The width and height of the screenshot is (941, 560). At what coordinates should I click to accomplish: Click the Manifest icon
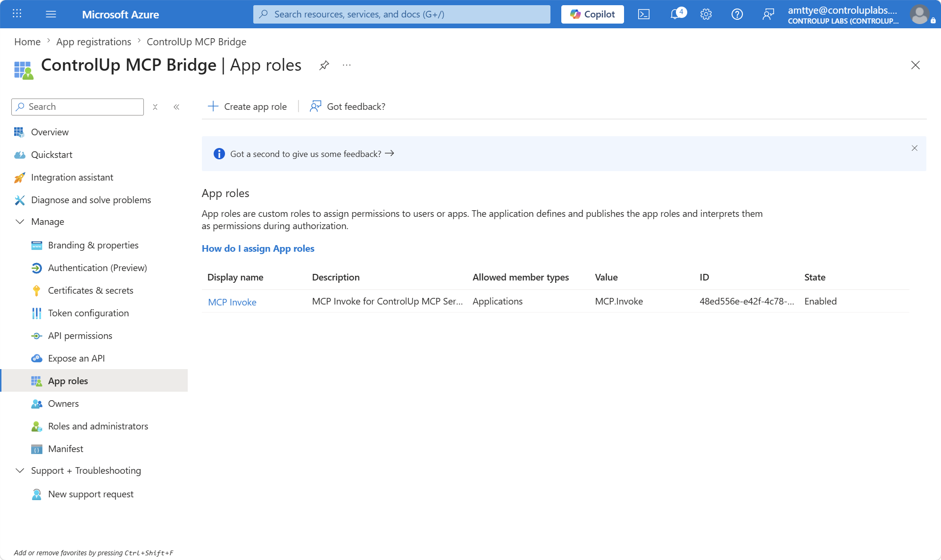click(36, 449)
